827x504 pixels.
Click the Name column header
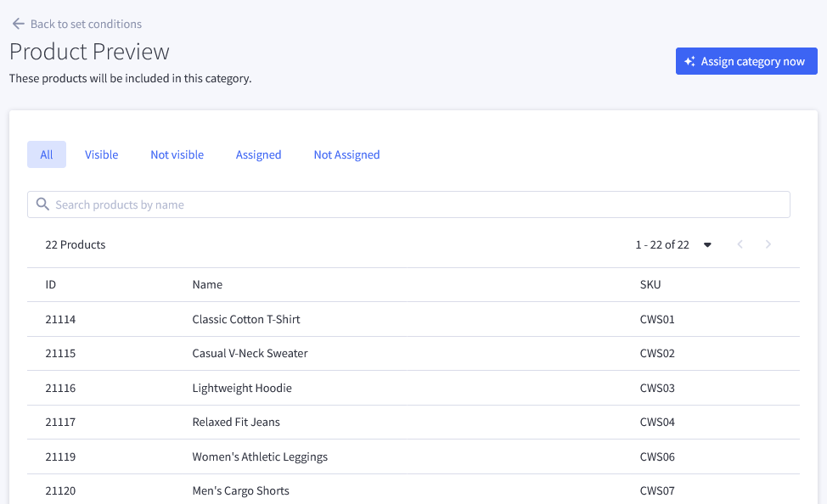point(207,285)
